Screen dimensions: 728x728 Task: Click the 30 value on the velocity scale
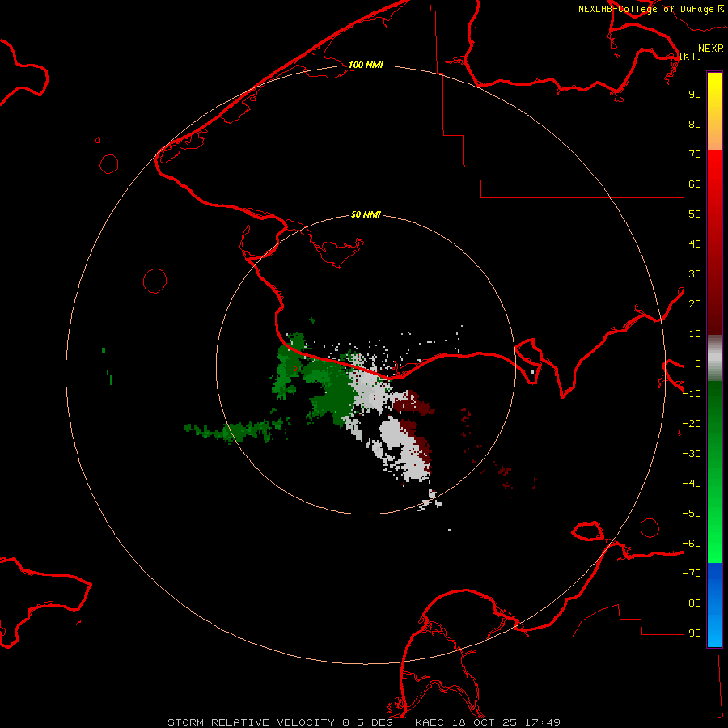coord(695,274)
